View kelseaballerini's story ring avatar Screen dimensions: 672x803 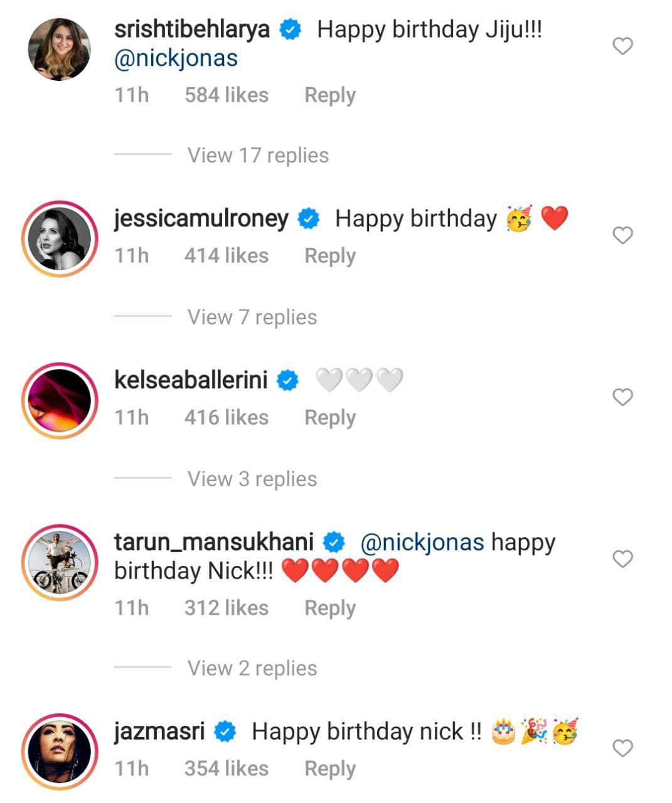coord(60,400)
